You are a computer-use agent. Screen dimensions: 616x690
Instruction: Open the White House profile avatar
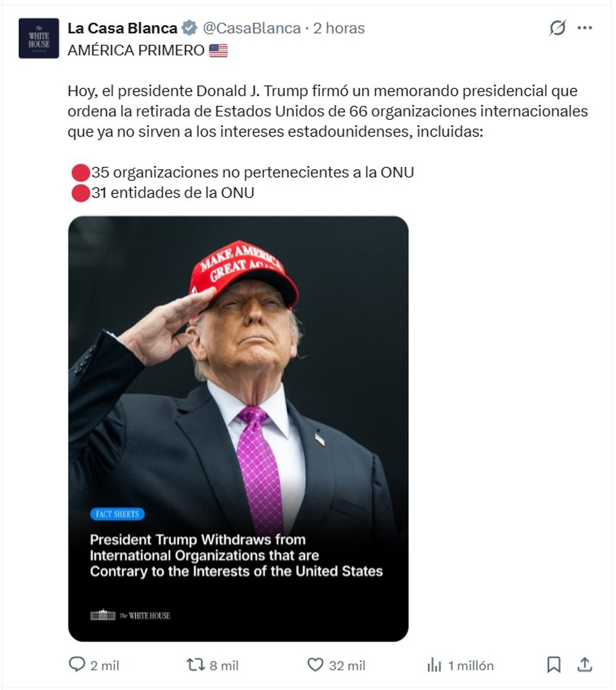click(39, 39)
